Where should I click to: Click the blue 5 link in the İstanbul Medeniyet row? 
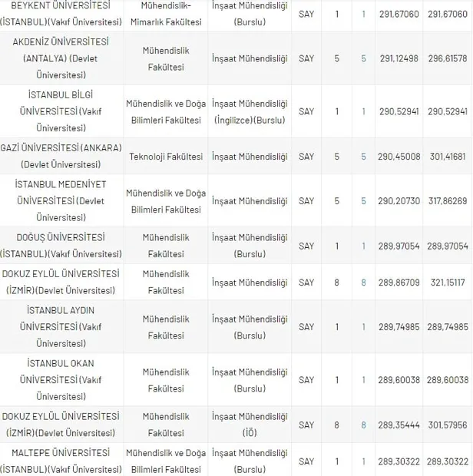click(x=363, y=201)
